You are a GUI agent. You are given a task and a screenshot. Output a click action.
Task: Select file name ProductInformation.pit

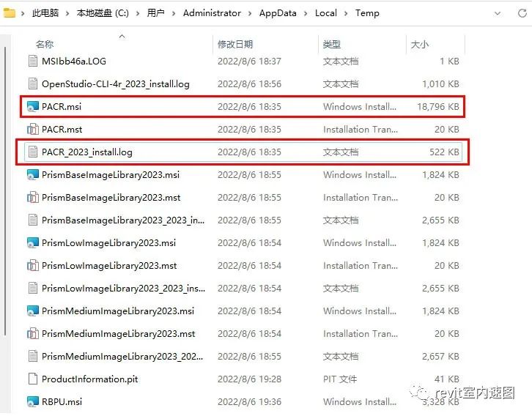click(89, 379)
